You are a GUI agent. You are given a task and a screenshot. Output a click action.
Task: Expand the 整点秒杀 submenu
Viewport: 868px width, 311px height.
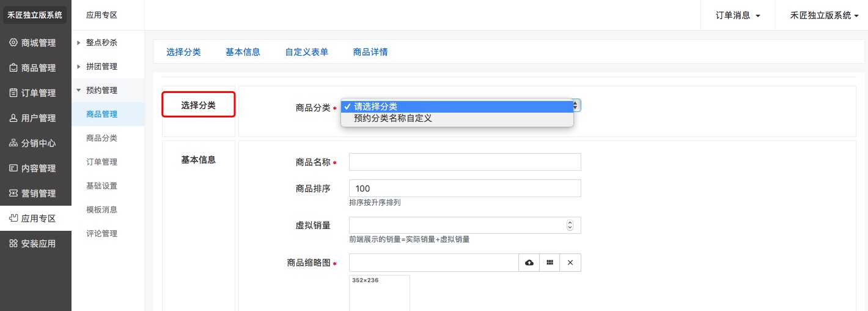tap(101, 43)
